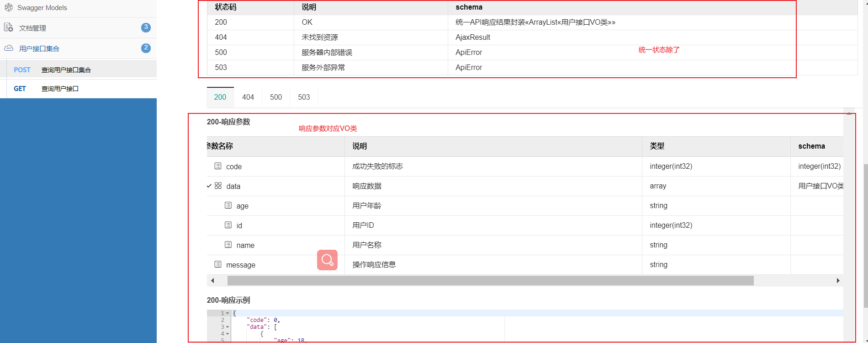The height and width of the screenshot is (343, 868).
Task: Click the ApiError schema for 500
Action: click(469, 52)
